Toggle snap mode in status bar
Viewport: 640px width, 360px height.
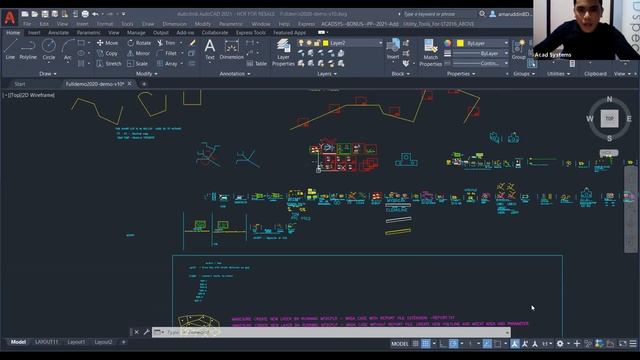[x=425, y=344]
